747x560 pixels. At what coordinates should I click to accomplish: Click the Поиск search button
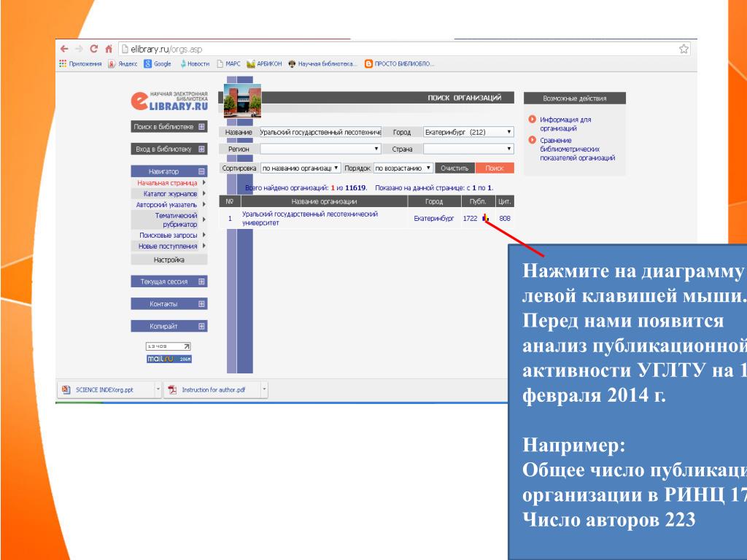pos(495,168)
